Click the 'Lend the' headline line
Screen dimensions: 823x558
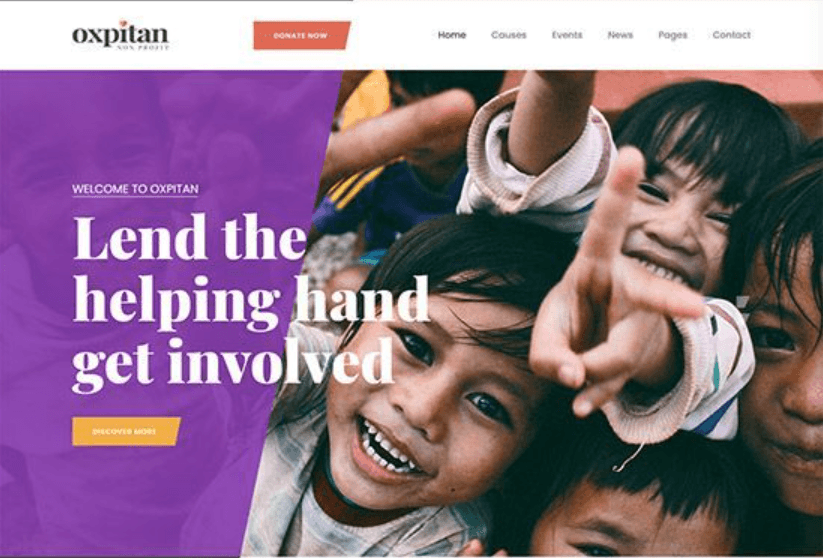click(189, 237)
